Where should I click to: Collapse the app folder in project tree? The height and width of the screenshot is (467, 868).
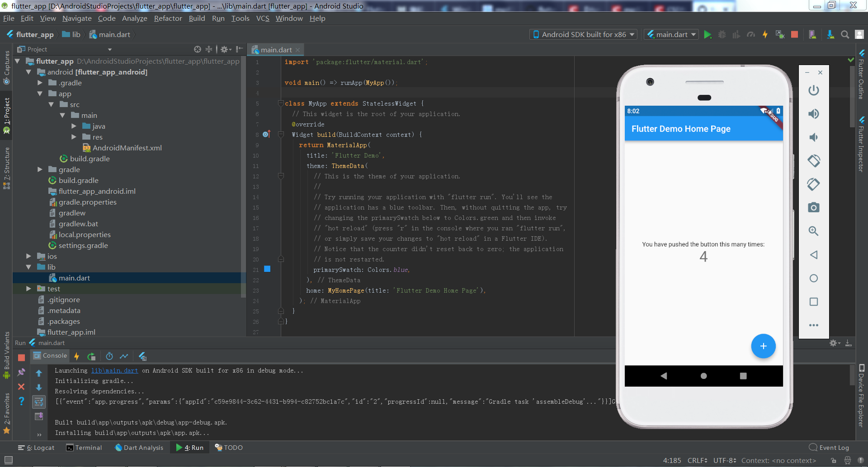click(x=40, y=93)
